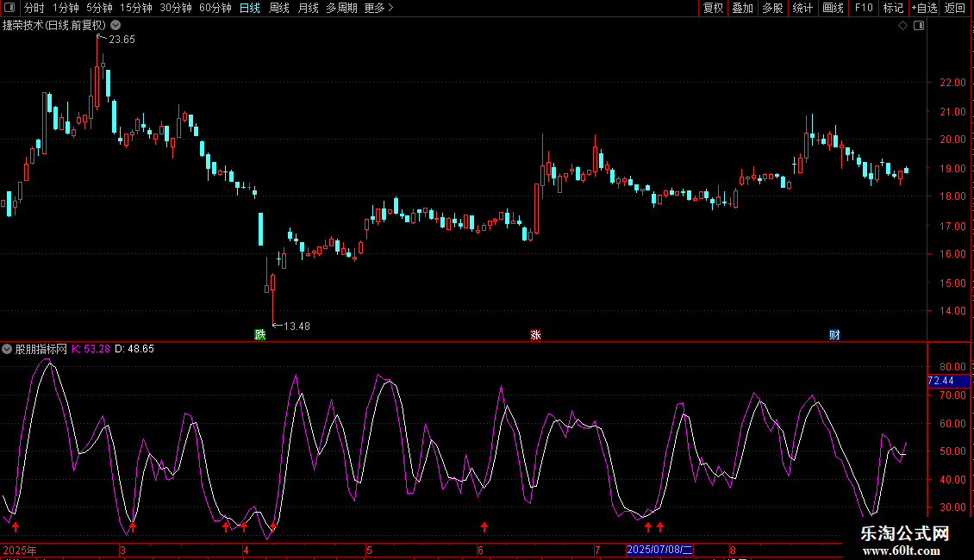The image size is (974, 560).
Task: Click the 72.44 indicator value box
Action: (x=948, y=381)
